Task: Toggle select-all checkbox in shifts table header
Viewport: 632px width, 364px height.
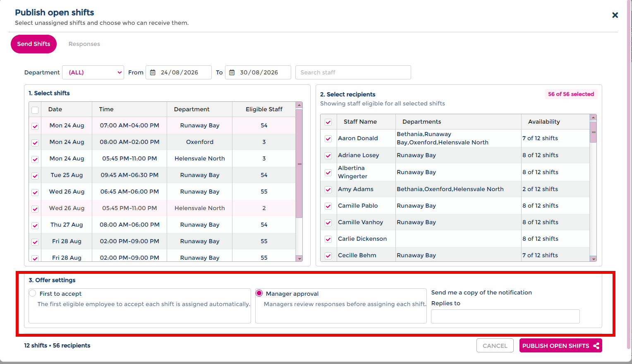Action: [x=35, y=110]
